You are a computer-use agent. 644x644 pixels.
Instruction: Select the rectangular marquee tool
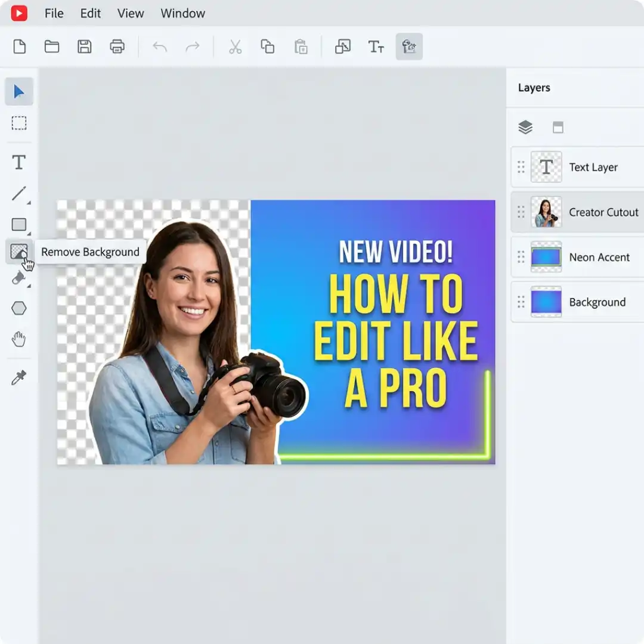pyautogui.click(x=19, y=123)
